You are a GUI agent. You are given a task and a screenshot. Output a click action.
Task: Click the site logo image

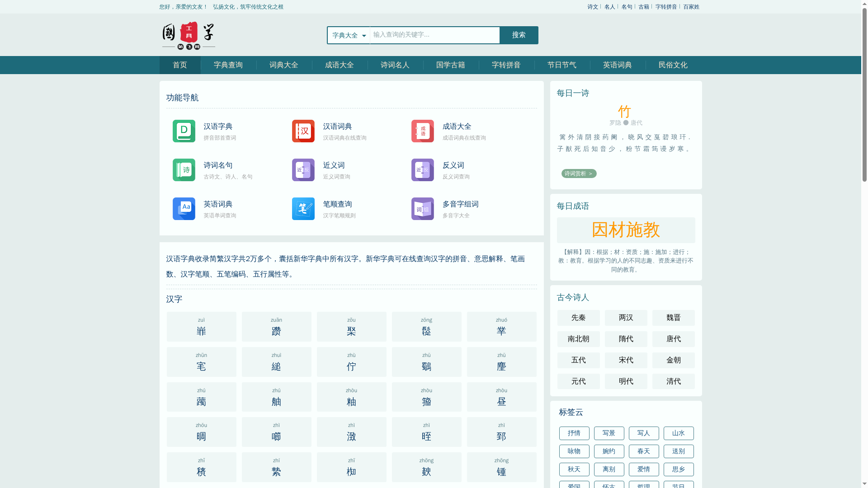pyautogui.click(x=187, y=35)
